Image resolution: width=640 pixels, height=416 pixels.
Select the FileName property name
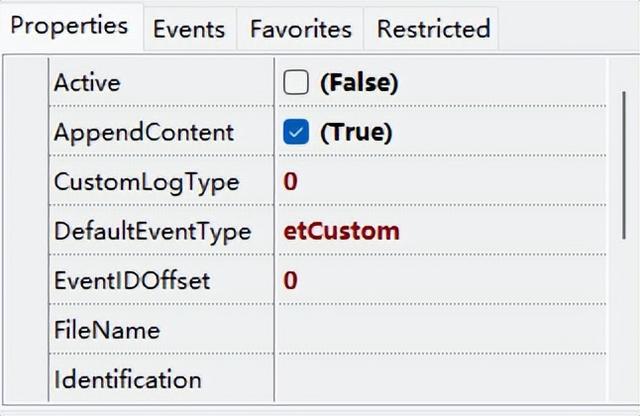107,329
